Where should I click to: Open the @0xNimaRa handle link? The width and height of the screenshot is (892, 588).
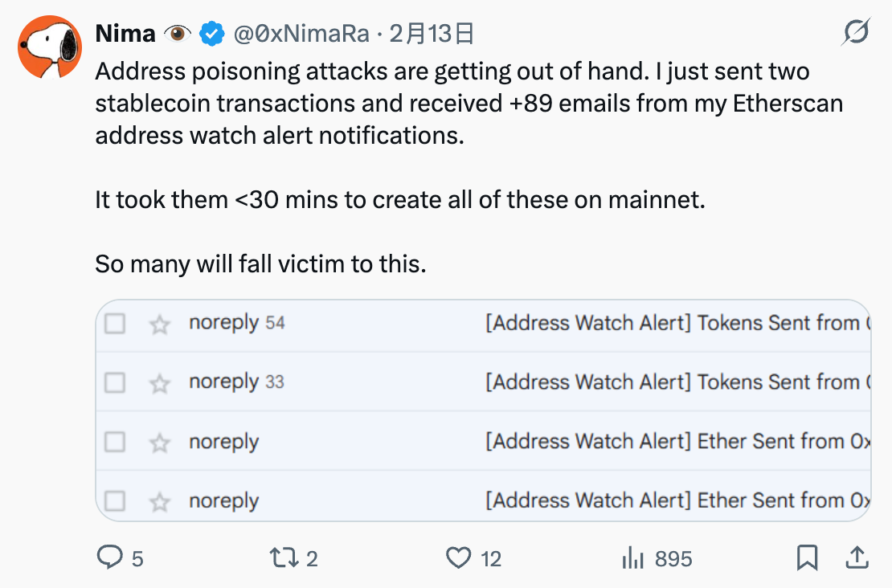pos(301,34)
